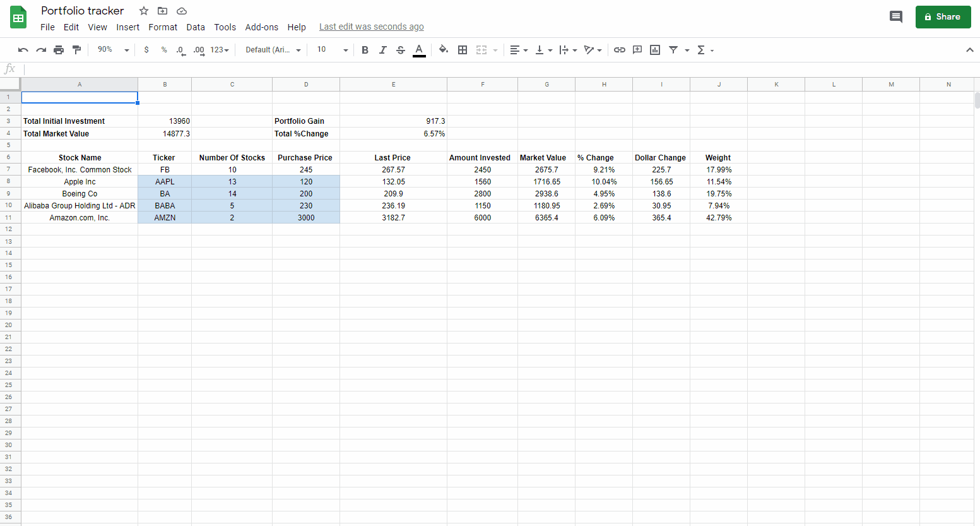Click the vertical scrollbar thumb
This screenshot has height=526, width=980.
(977, 100)
